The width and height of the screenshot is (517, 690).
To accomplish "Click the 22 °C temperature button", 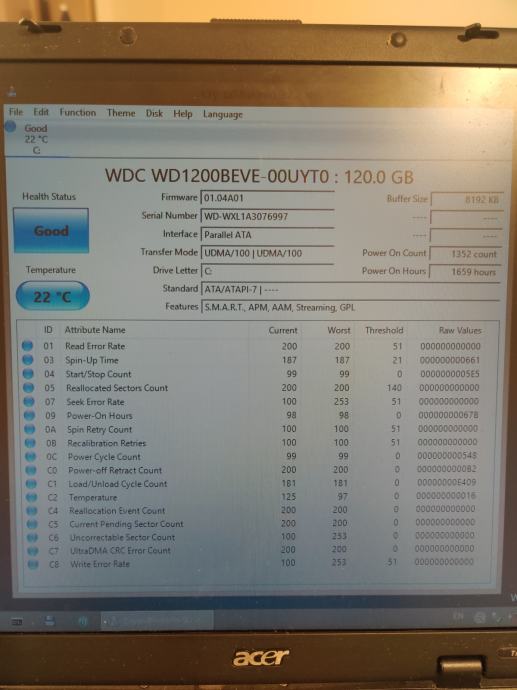I will 52,296.
